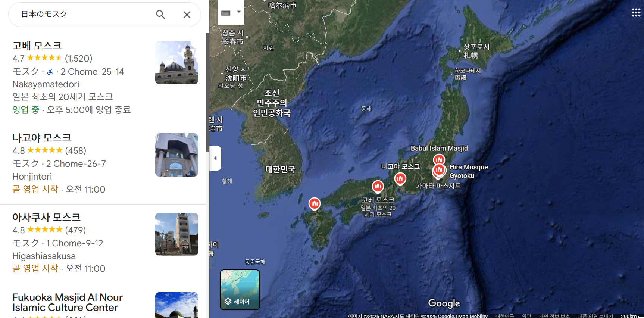View the Fukuoka Masjid photo thumbnail
Viewport: 644px width, 318px height.
pos(176,305)
